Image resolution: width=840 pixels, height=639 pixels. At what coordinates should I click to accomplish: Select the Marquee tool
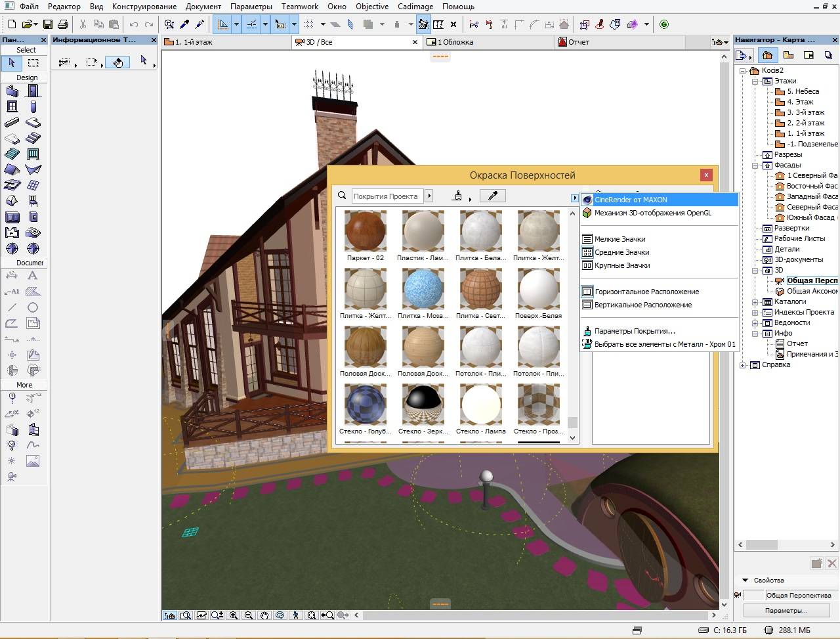click(33, 63)
